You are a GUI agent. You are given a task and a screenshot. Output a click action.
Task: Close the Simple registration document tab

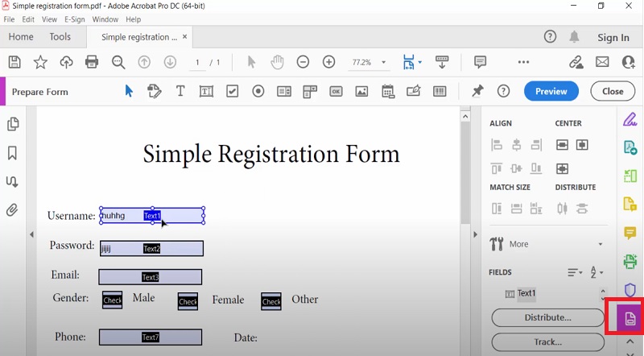tap(185, 36)
